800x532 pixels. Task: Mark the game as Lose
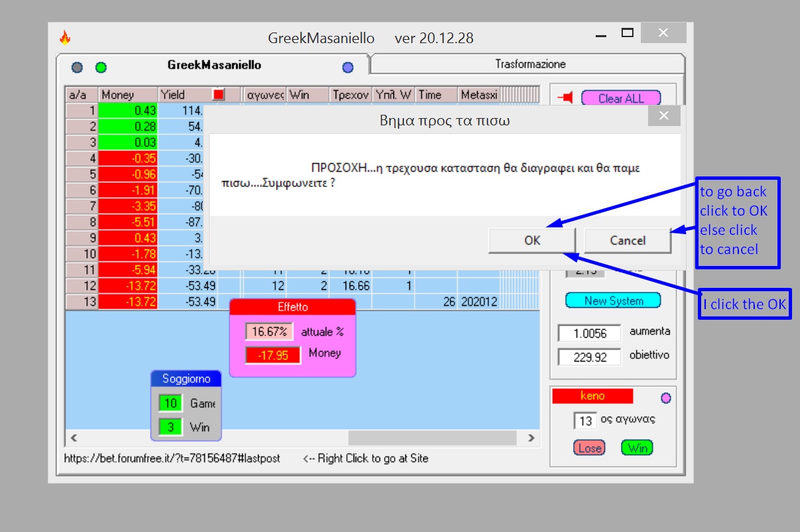coord(590,448)
